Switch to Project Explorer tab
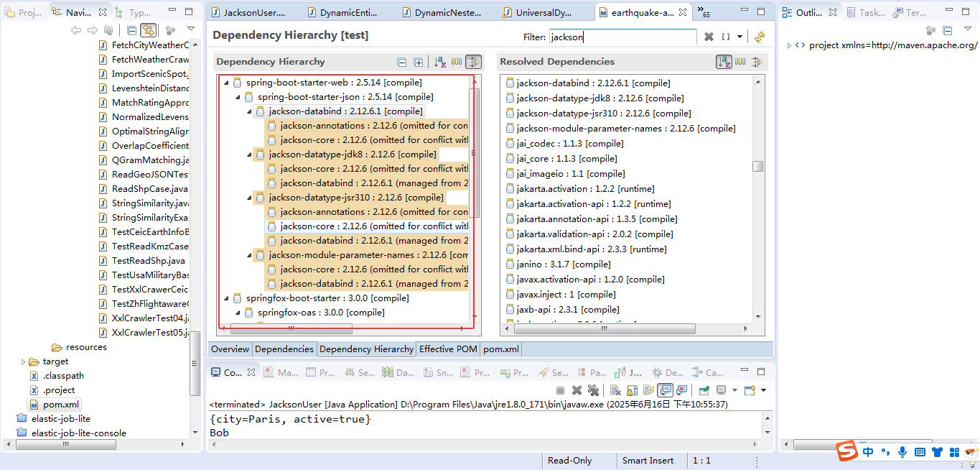Viewport: 980px width, 470px height. pos(24,12)
